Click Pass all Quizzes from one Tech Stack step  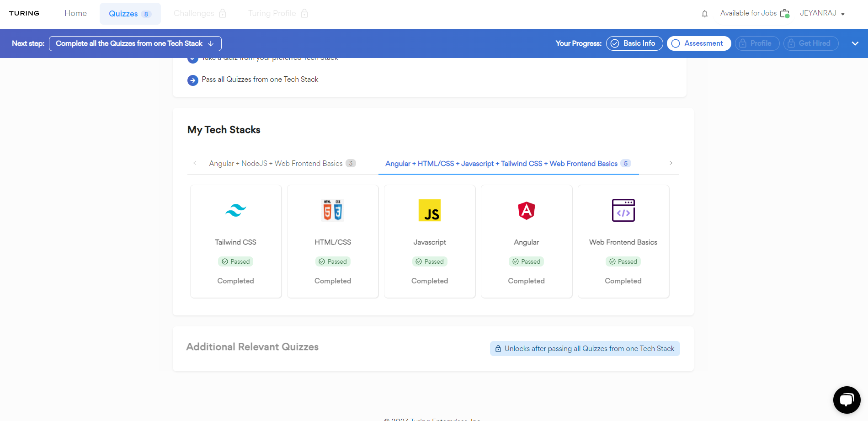260,80
